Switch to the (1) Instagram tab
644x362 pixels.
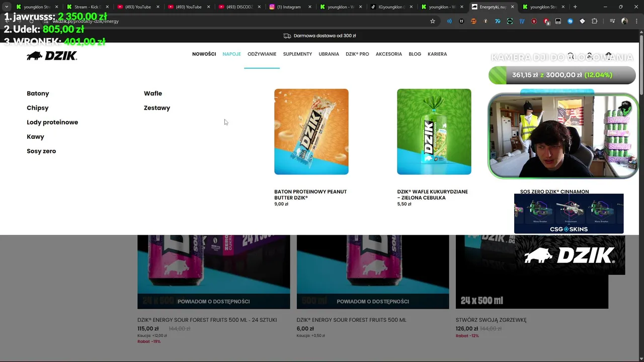pos(289,7)
